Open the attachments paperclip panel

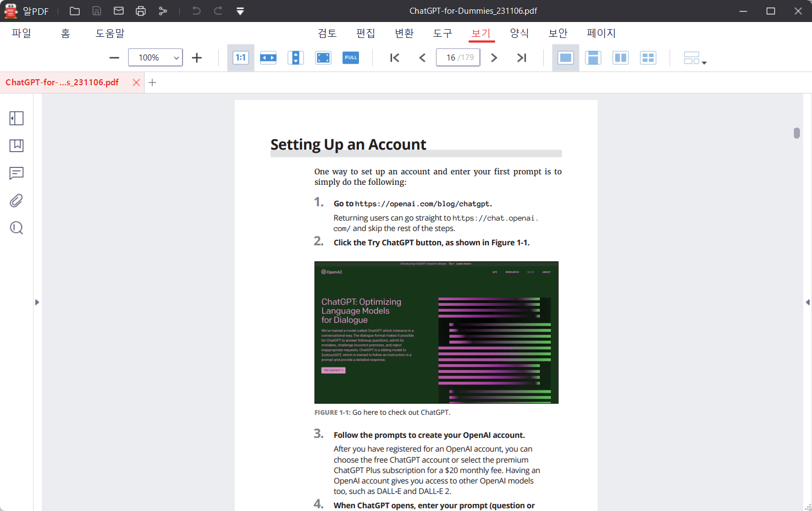click(16, 201)
